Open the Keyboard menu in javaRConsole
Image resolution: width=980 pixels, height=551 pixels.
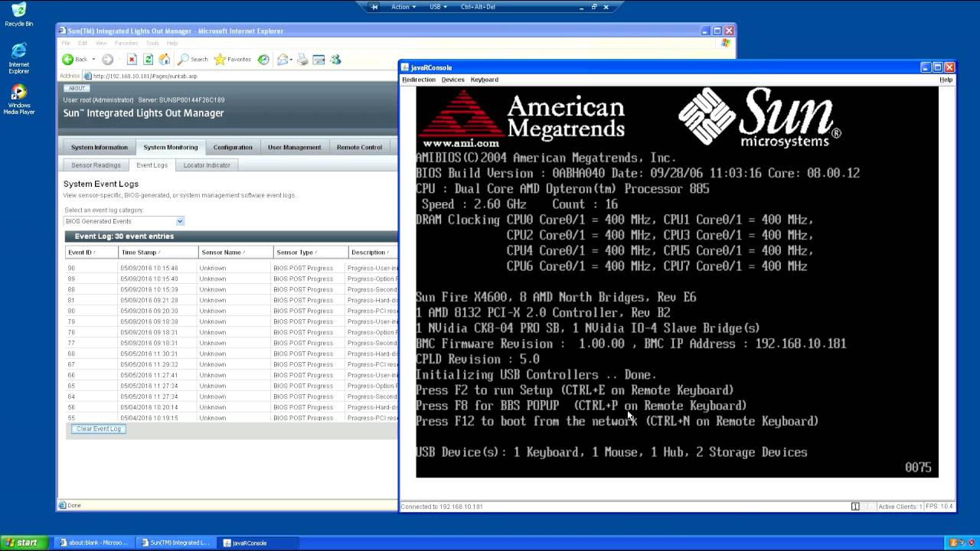coord(484,80)
